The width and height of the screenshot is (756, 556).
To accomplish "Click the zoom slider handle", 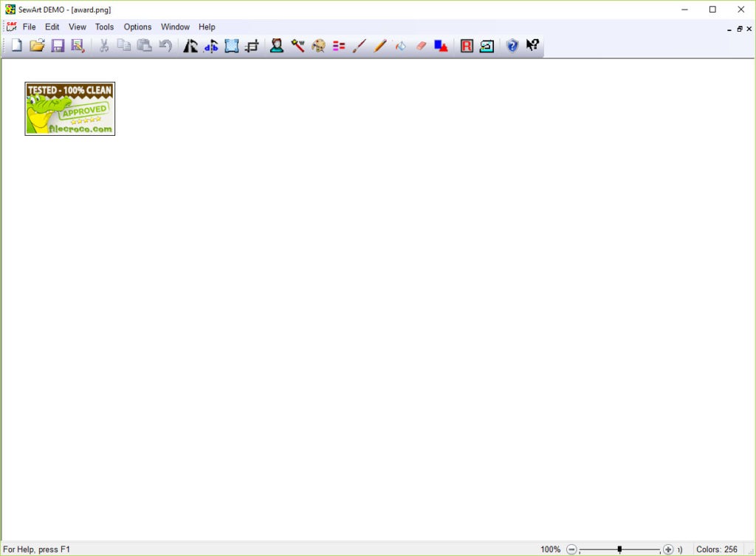I will point(619,549).
